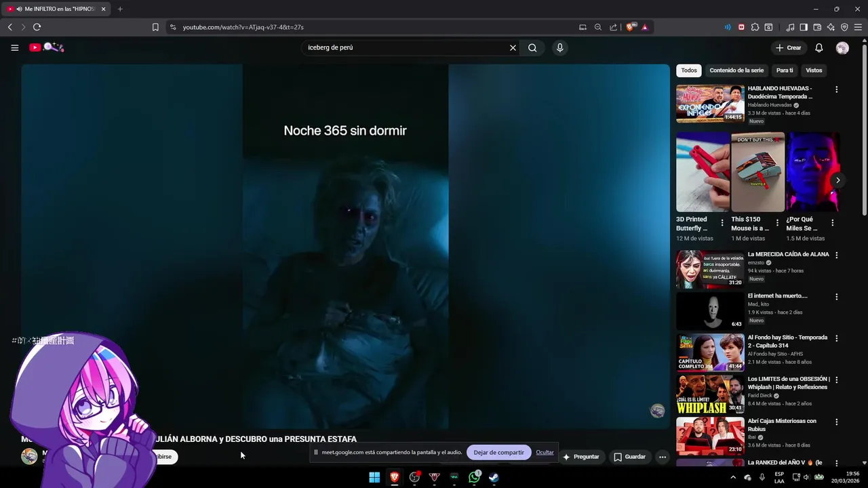Image resolution: width=868 pixels, height=488 pixels.
Task: Click the red fast-forward extension icon
Action: coord(741,27)
